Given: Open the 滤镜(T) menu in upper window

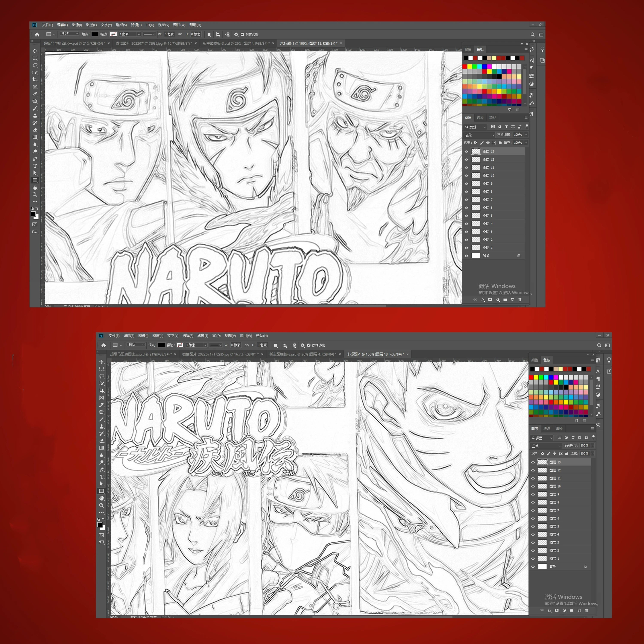Looking at the screenshot, I should 136,25.
